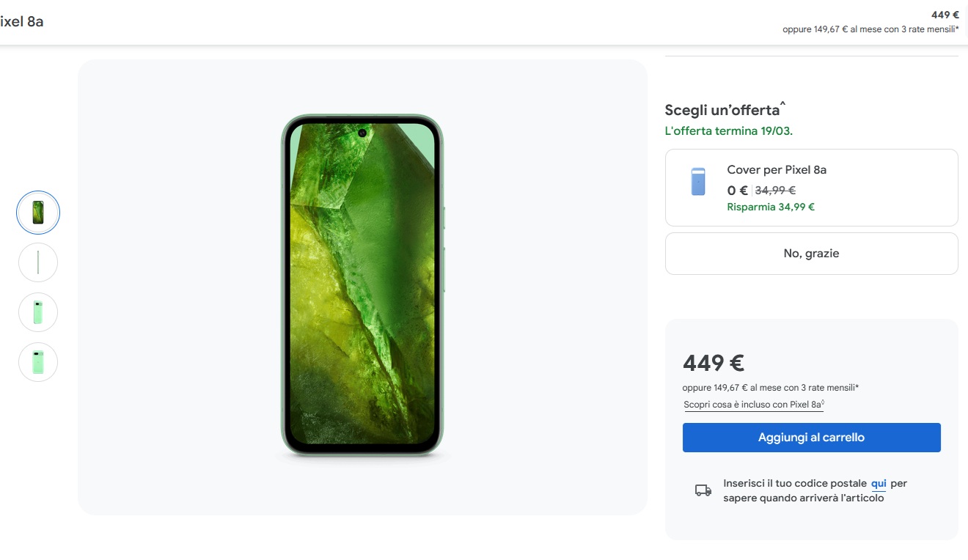
Task: Open the fourth thumbnail with angled back view
Action: coord(38,362)
